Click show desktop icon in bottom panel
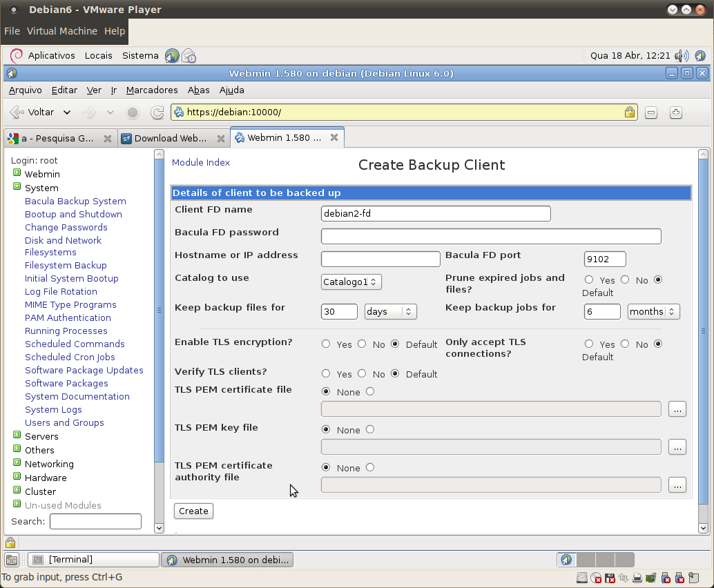The width and height of the screenshot is (714, 588). [12, 560]
